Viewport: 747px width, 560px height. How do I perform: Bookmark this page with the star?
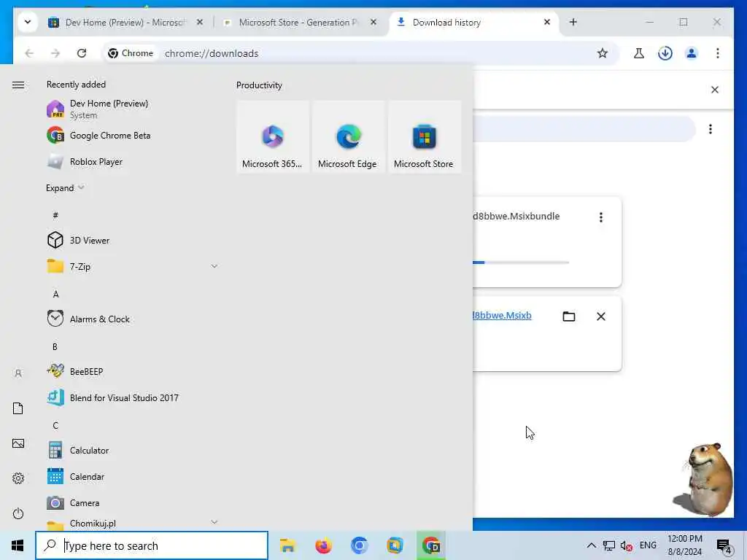[602, 52]
